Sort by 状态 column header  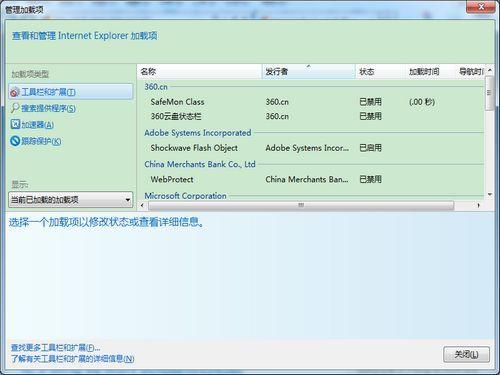click(381, 71)
